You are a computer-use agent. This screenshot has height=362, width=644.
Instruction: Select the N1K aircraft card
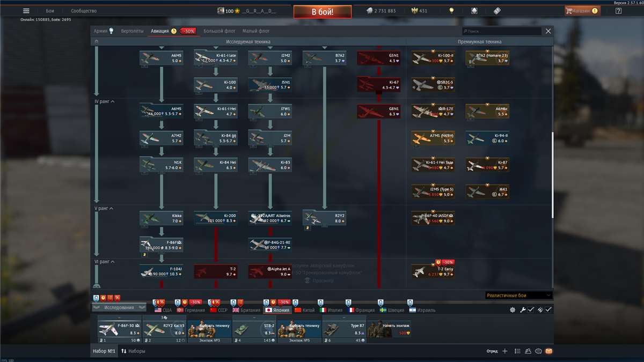point(162,165)
